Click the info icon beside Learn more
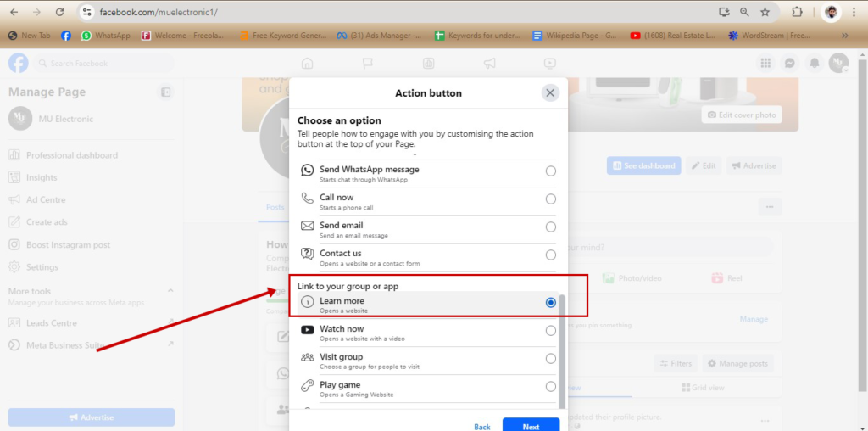This screenshot has width=868, height=431. (307, 303)
